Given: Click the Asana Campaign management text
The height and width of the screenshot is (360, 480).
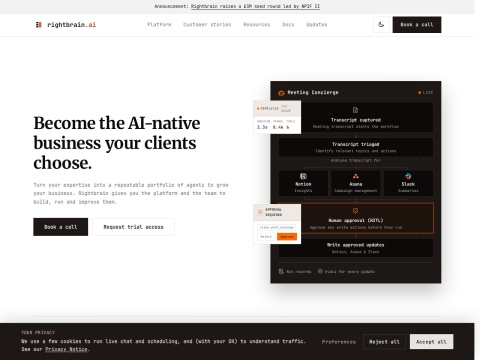Looking at the screenshot, I should [x=356, y=191].
